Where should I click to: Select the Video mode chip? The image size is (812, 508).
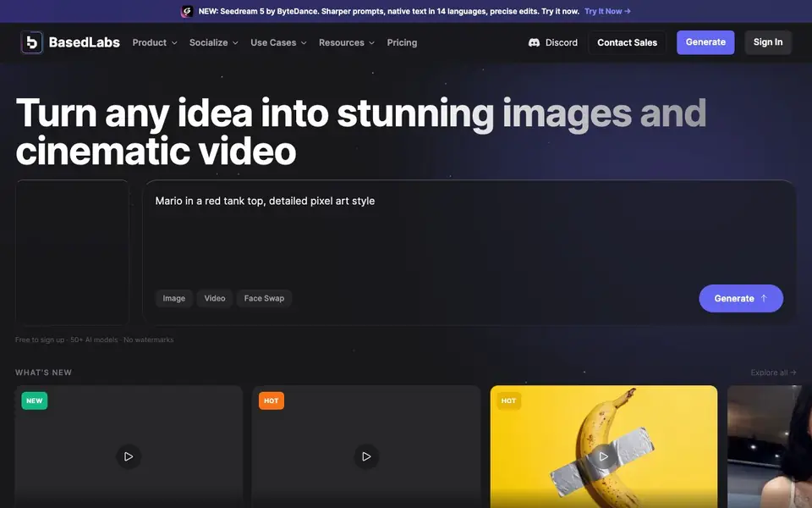tap(214, 298)
